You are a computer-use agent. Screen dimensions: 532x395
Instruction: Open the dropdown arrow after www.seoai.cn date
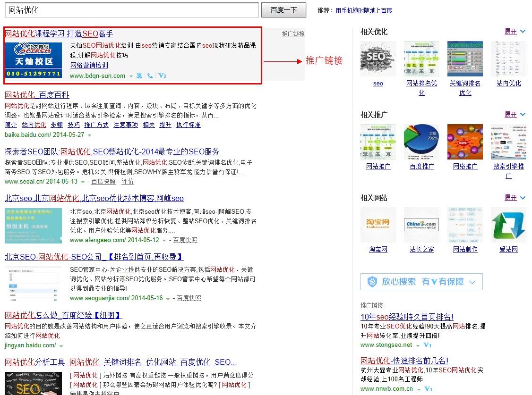click(x=83, y=182)
